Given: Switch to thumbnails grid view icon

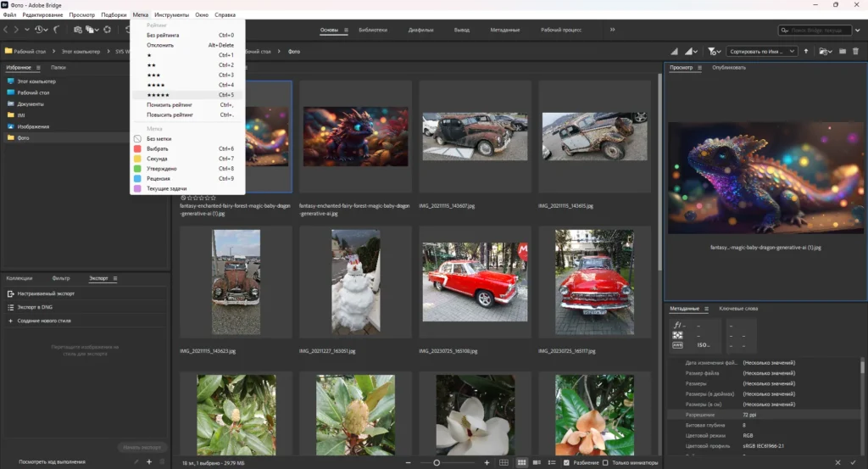Looking at the screenshot, I should (x=521, y=462).
